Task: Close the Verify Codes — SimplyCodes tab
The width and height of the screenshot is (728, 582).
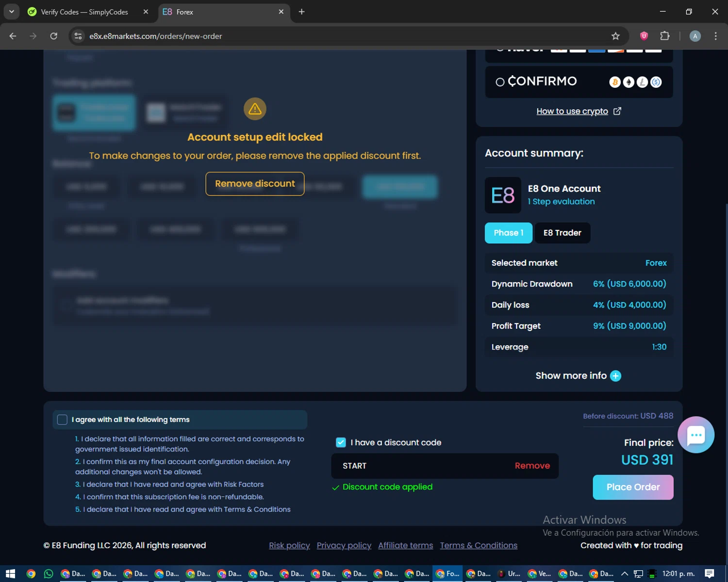Action: coord(146,12)
